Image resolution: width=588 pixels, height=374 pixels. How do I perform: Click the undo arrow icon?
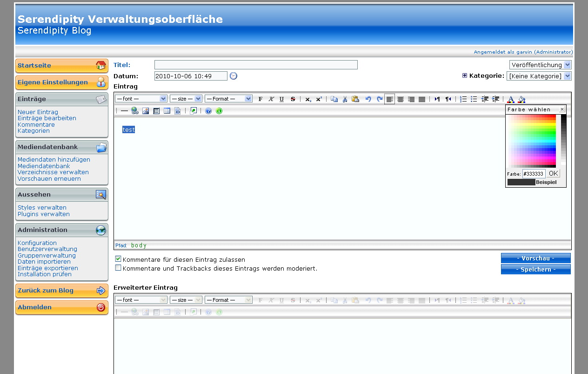(368, 99)
